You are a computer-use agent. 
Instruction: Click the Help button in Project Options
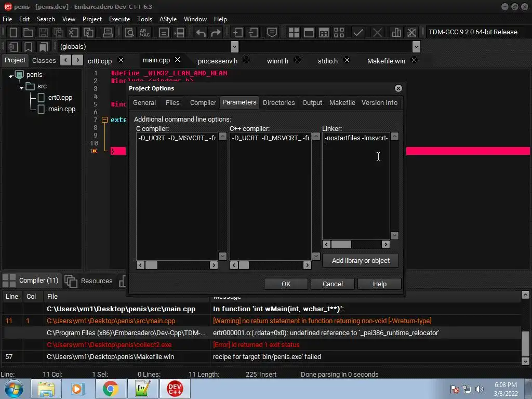(379, 284)
